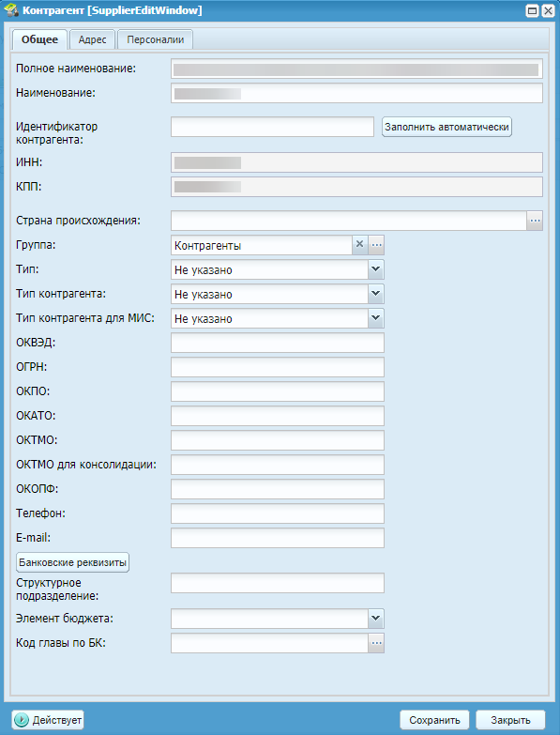Focus the ОГРН input field
Viewport: 560px width, 735px height.
pos(278,367)
